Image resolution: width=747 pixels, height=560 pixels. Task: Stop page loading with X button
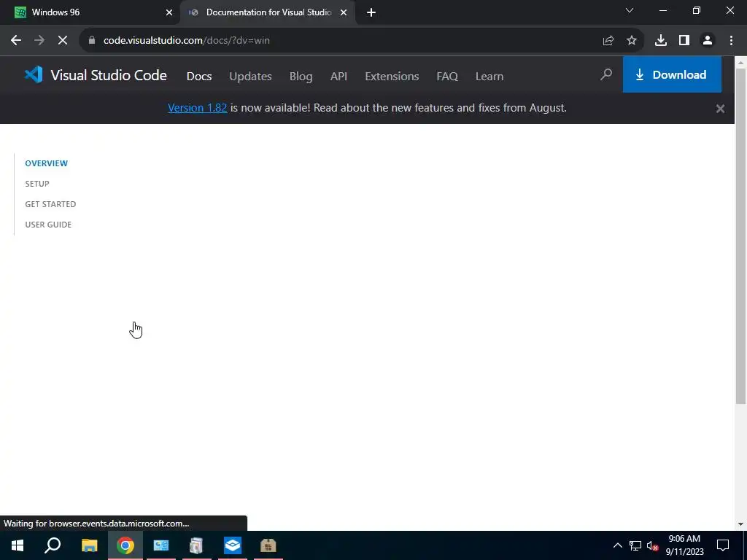click(63, 41)
